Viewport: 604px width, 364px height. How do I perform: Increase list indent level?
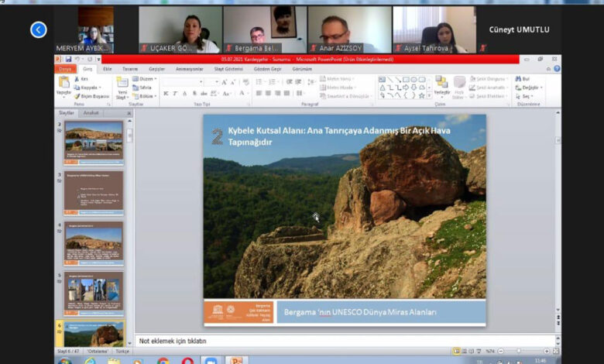pos(299,81)
